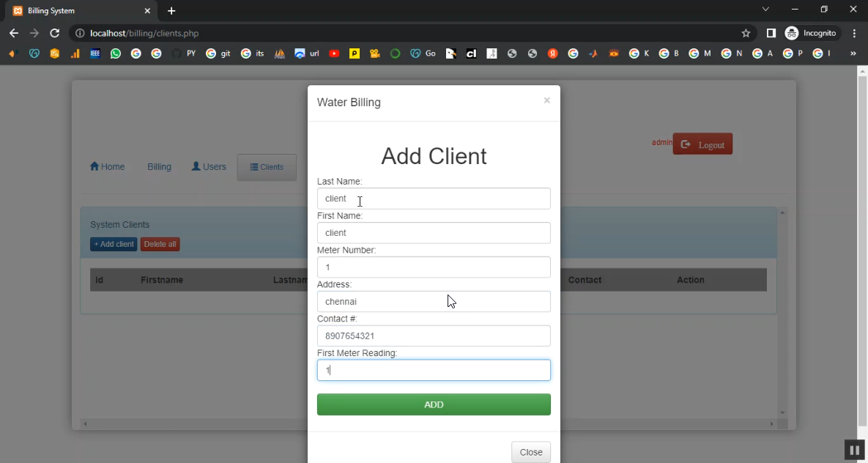Open the Google 'K' bookmark
The height and width of the screenshot is (463, 868).
point(639,53)
